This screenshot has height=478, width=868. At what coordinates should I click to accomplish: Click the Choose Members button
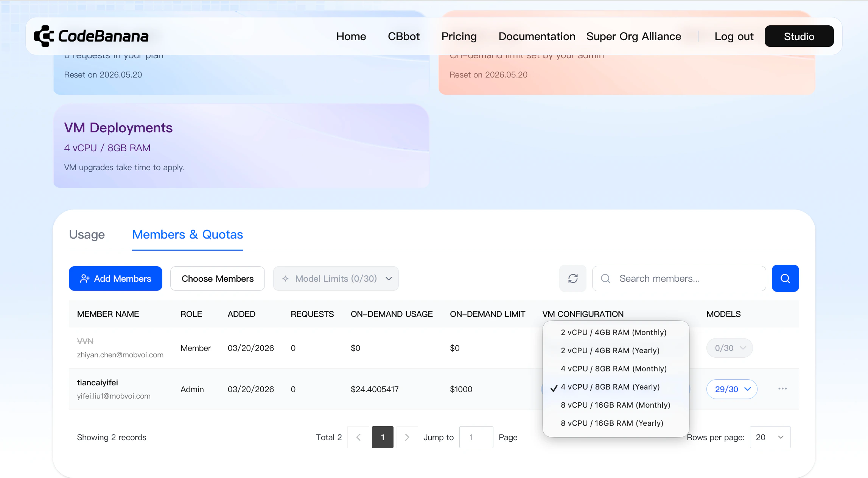(218, 279)
